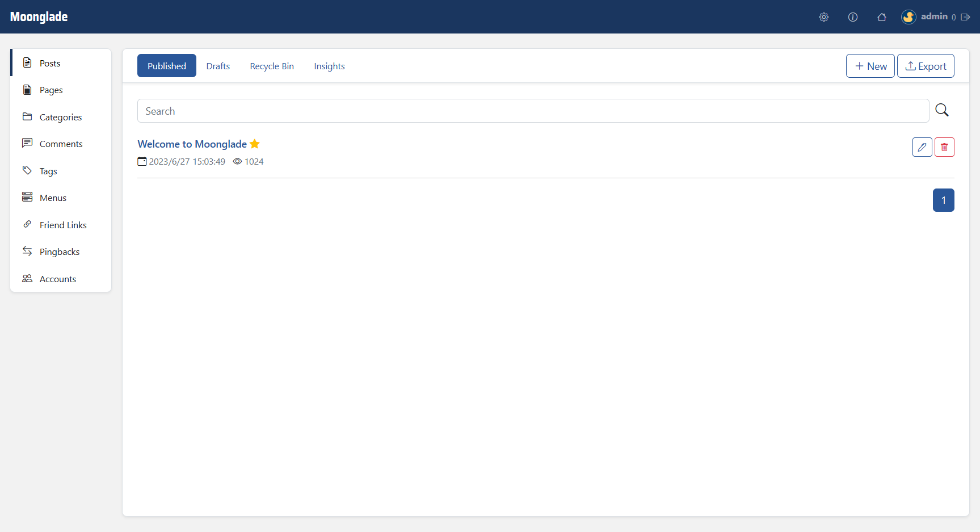Click the Categories folder icon
The height and width of the screenshot is (532, 980).
click(27, 116)
